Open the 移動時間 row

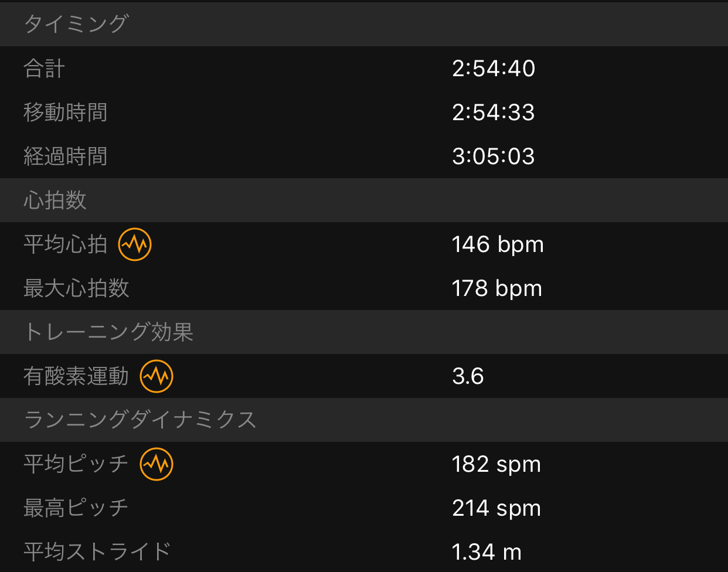[364, 113]
